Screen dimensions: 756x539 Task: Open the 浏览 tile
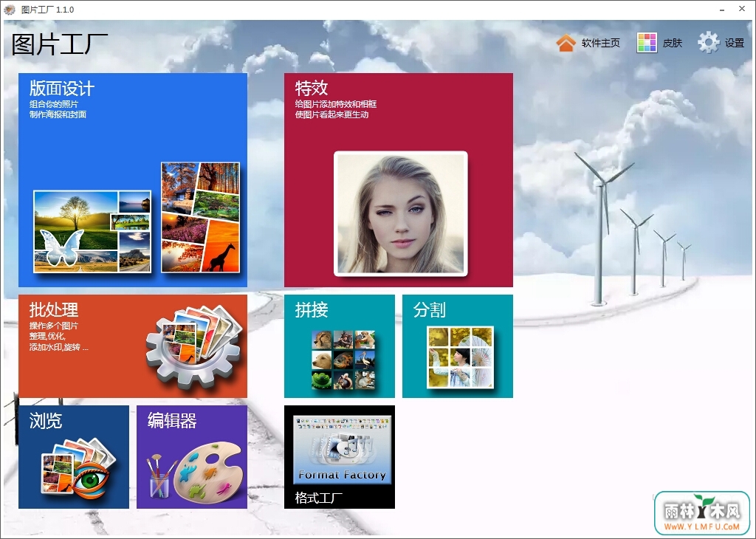[x=74, y=456]
